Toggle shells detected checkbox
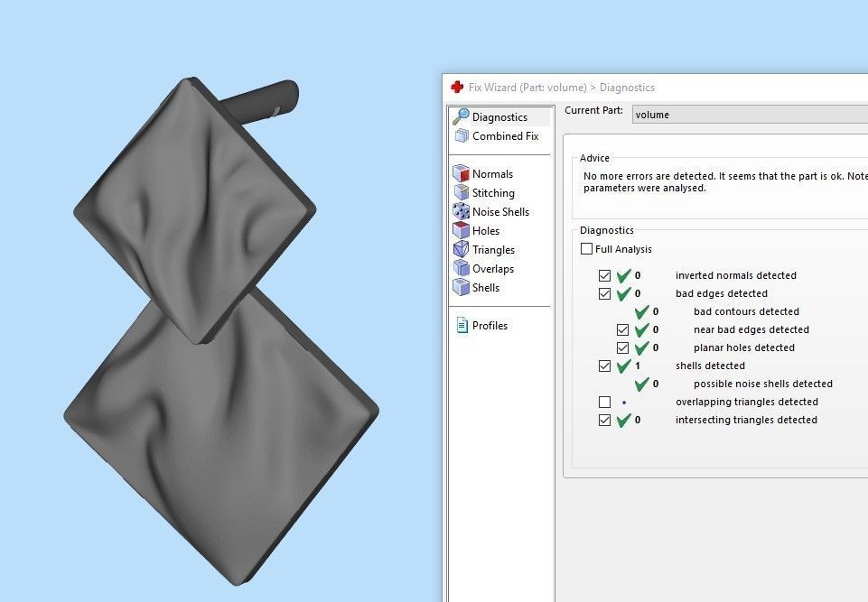This screenshot has height=602, width=868. click(604, 366)
